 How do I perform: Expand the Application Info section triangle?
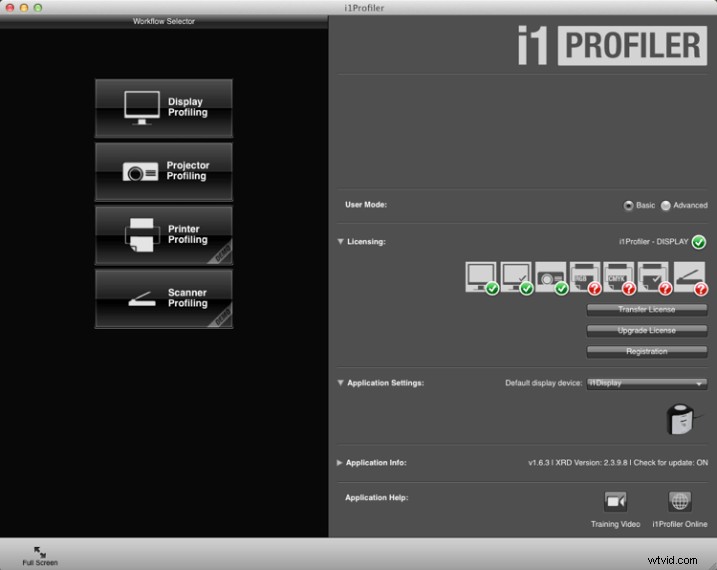pyautogui.click(x=339, y=463)
